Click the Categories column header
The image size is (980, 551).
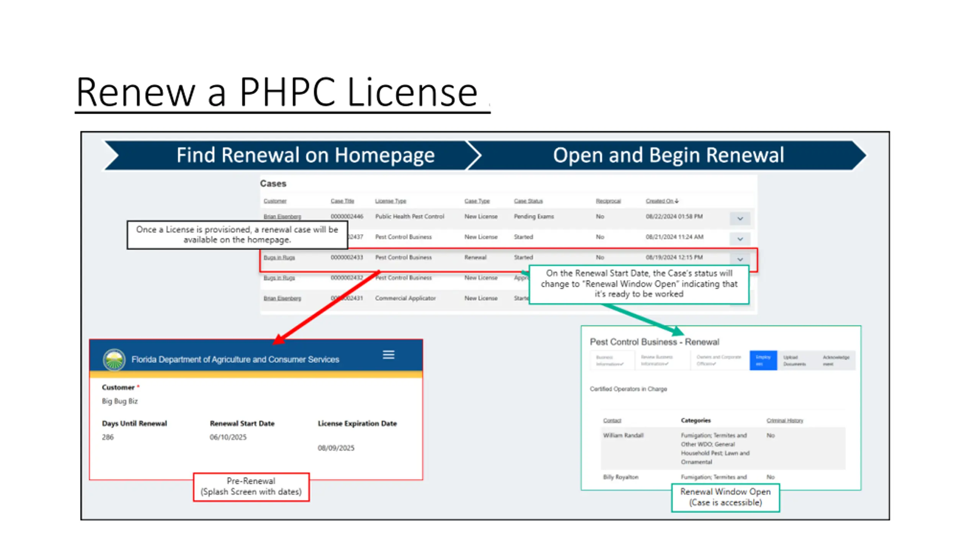696,421
